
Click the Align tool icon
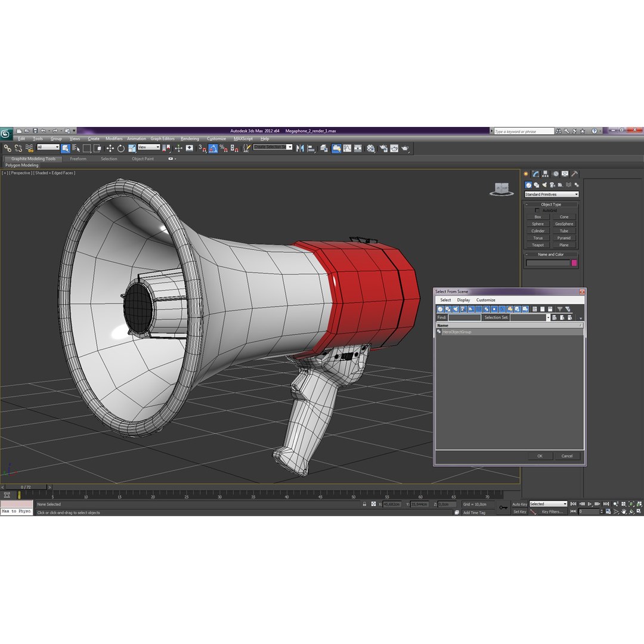tap(311, 148)
